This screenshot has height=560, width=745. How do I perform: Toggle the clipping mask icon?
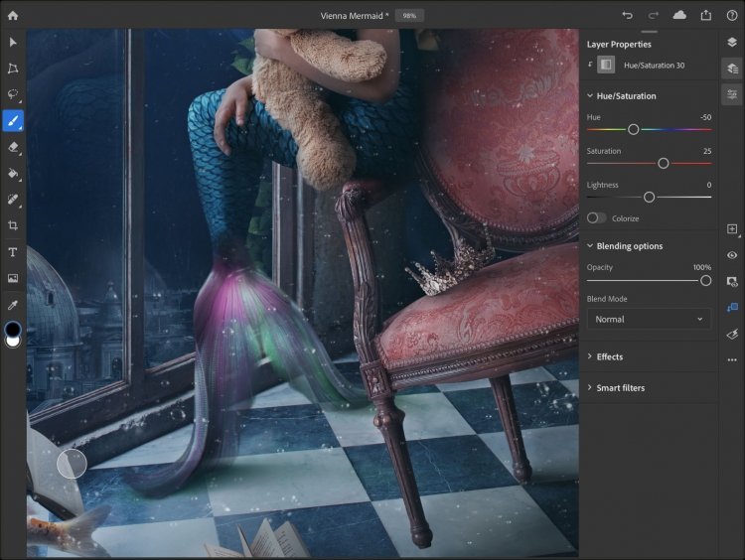[x=732, y=308]
